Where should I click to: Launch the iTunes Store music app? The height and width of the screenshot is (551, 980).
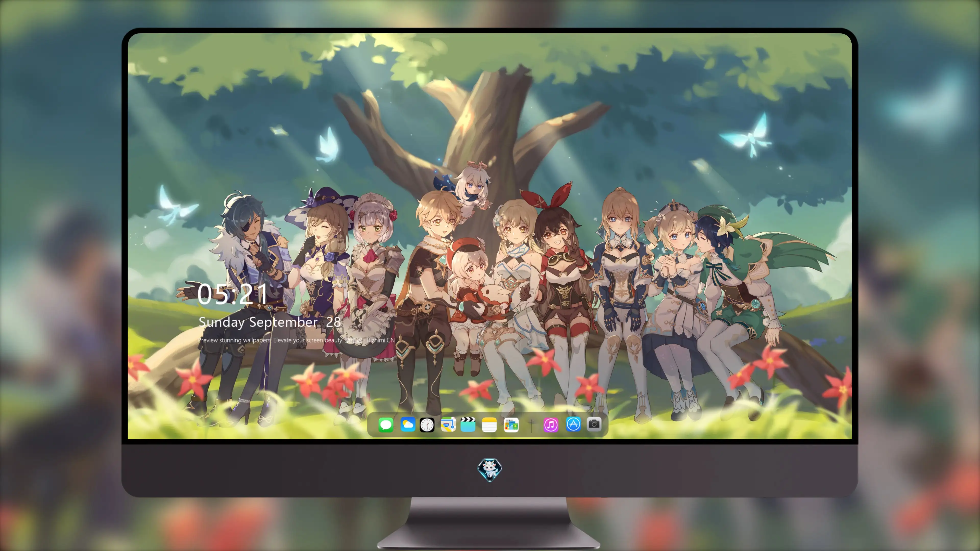[551, 425]
